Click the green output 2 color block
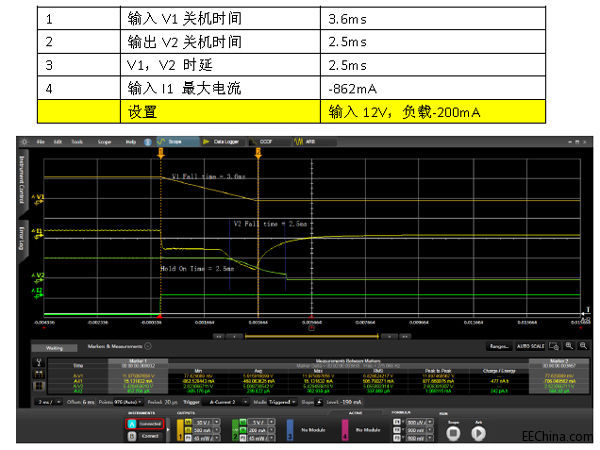600x450 pixels. [235, 430]
